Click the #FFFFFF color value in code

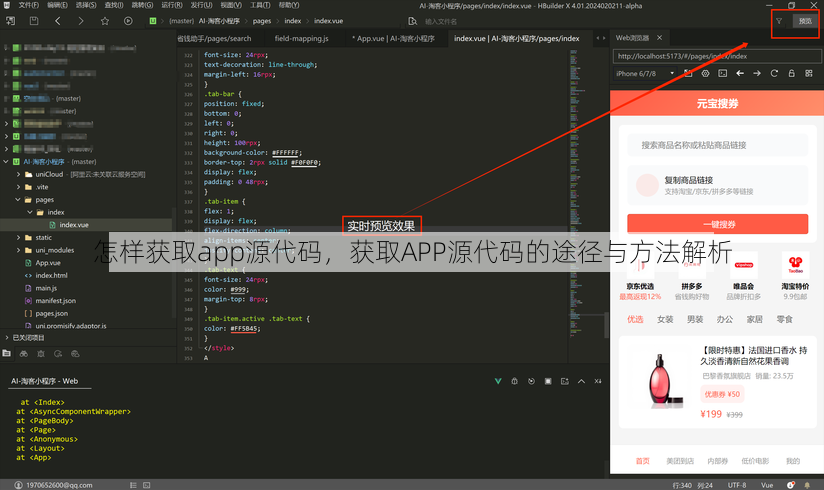pyautogui.click(x=285, y=152)
